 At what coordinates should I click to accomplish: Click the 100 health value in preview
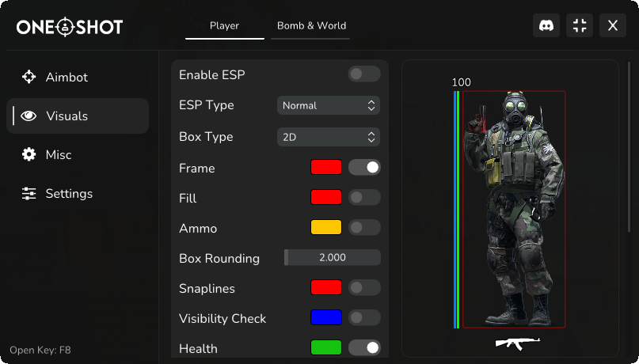coord(462,82)
